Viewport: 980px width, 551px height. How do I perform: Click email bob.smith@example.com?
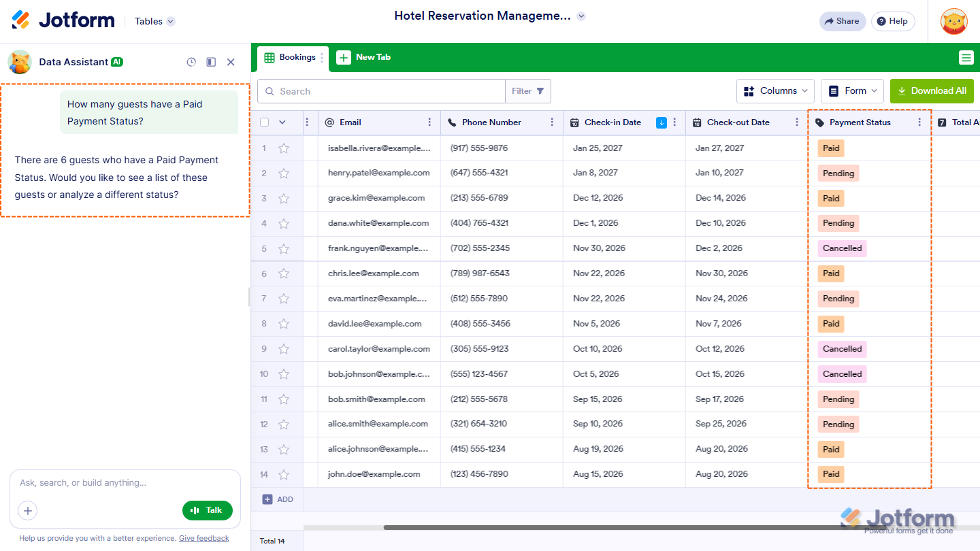(x=376, y=399)
